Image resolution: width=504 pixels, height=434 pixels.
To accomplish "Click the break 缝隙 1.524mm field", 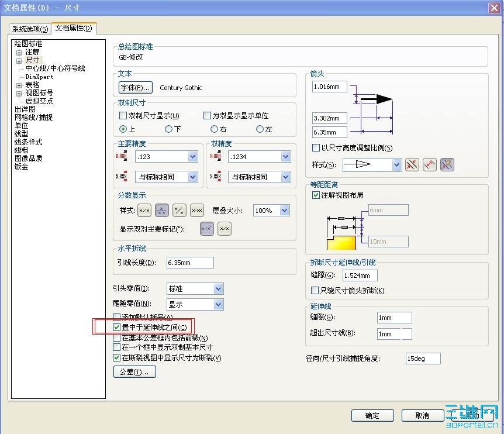I will [360, 275].
